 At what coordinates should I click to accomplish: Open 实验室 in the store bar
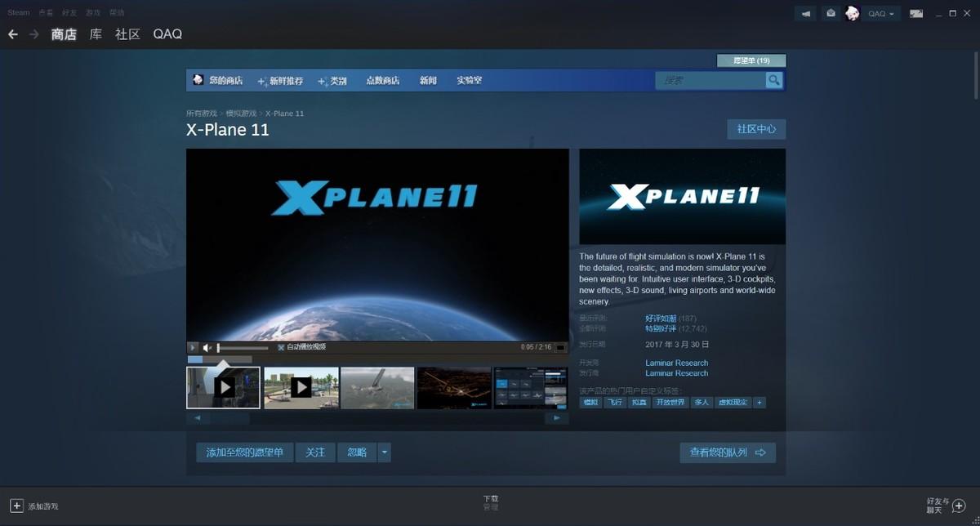(470, 80)
